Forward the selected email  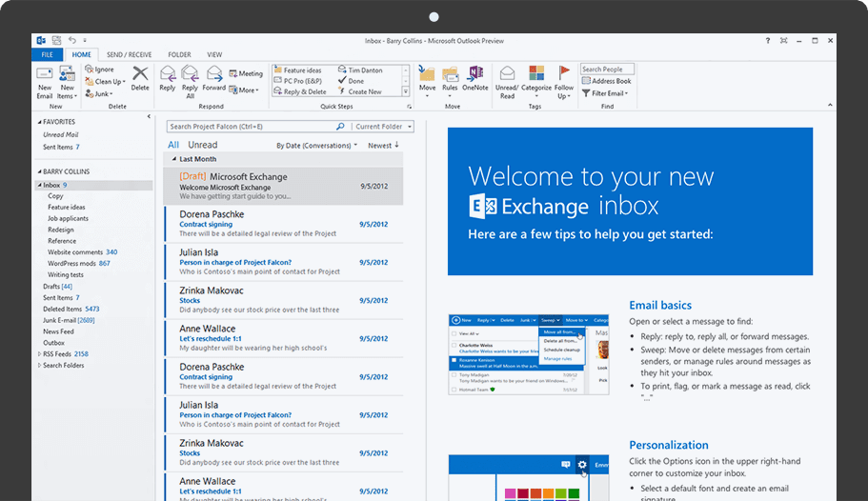pos(214,76)
